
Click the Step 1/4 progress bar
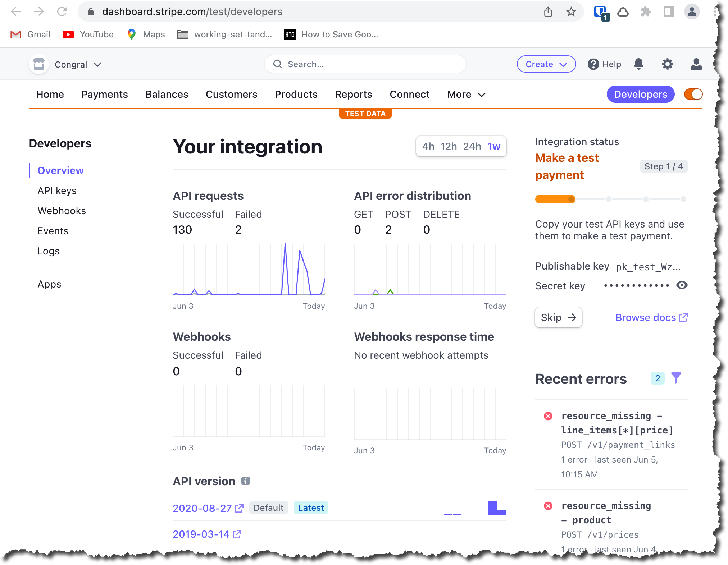coord(610,199)
